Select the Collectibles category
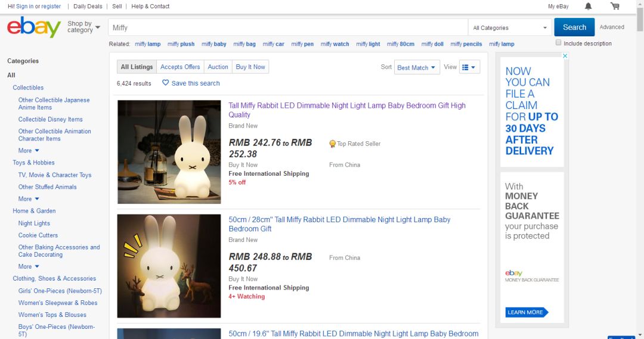This screenshot has width=644, height=339. [28, 88]
